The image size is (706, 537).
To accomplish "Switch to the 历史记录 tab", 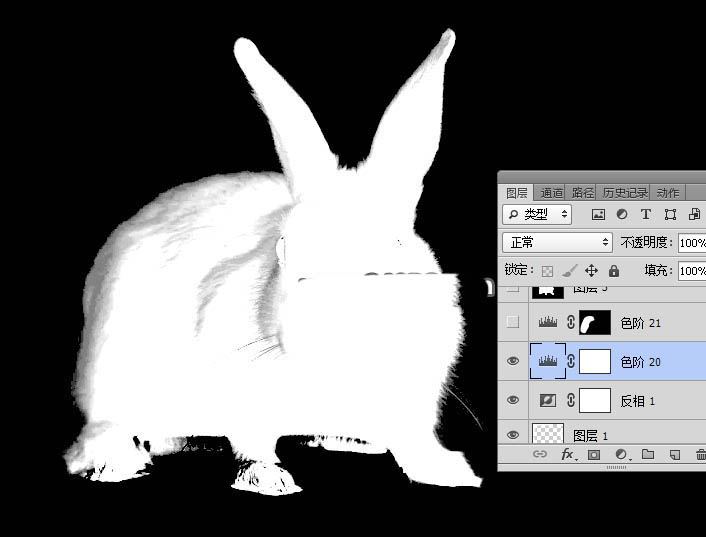I will tap(625, 192).
